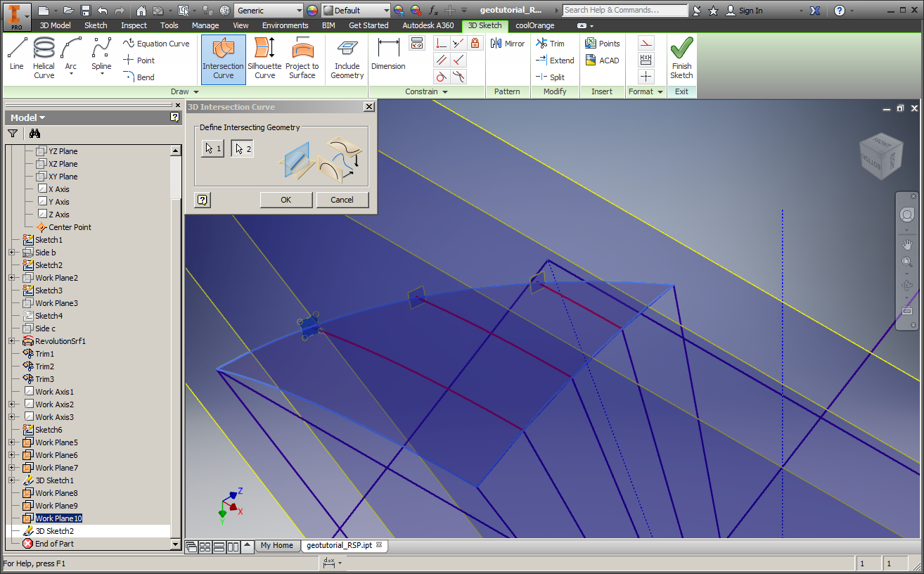The width and height of the screenshot is (924, 574).
Task: Expand RevolutionSrf1 in browser
Action: coord(11,341)
